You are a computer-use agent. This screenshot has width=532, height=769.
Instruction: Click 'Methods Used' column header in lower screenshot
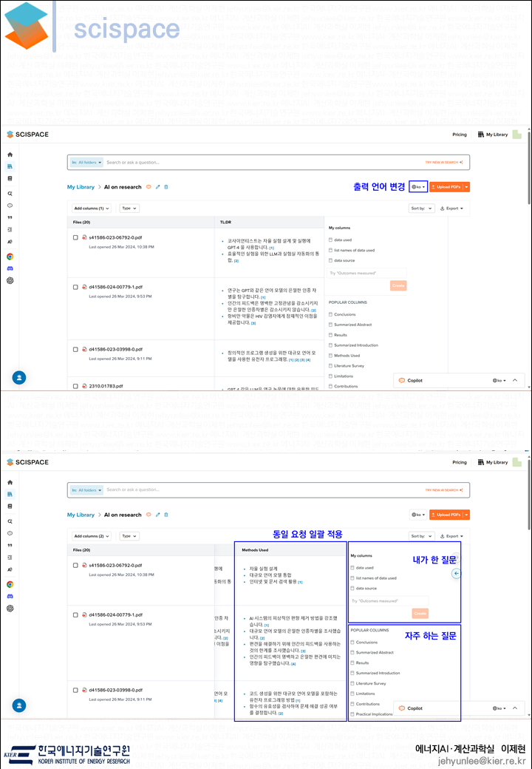click(x=255, y=550)
